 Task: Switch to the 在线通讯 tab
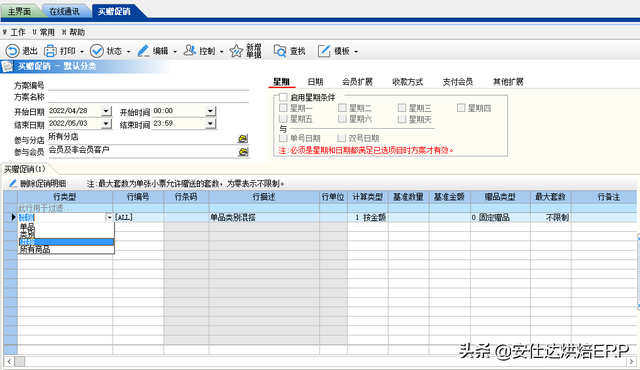pyautogui.click(x=64, y=11)
